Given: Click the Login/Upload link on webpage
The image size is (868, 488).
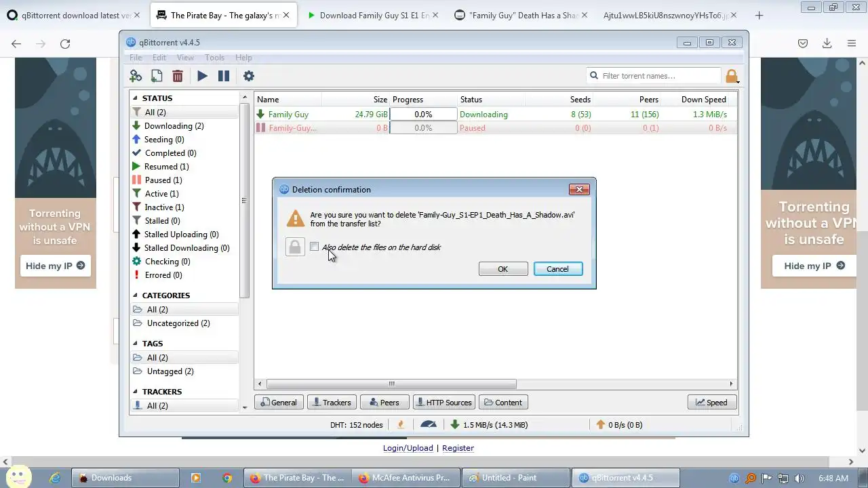Looking at the screenshot, I should coord(408,448).
